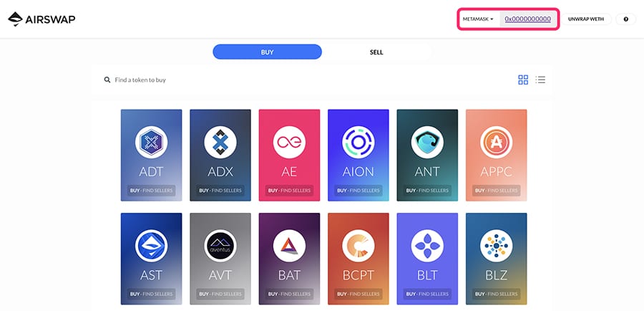Image resolution: width=644 pixels, height=311 pixels.
Task: Pick the AE token logo
Action: click(x=289, y=142)
